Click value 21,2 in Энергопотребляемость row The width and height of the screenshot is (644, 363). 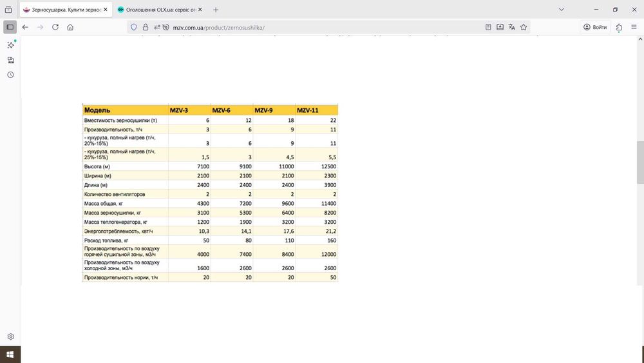(x=330, y=231)
